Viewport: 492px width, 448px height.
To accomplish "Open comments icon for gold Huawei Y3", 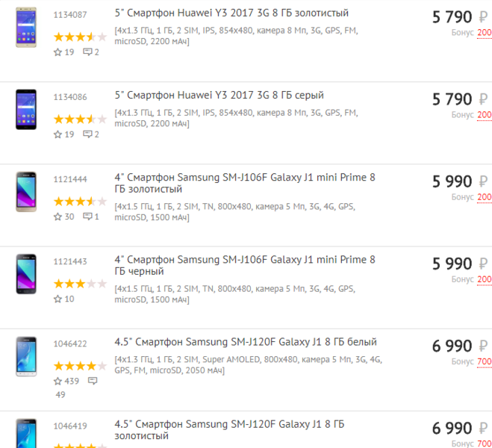I will (87, 52).
